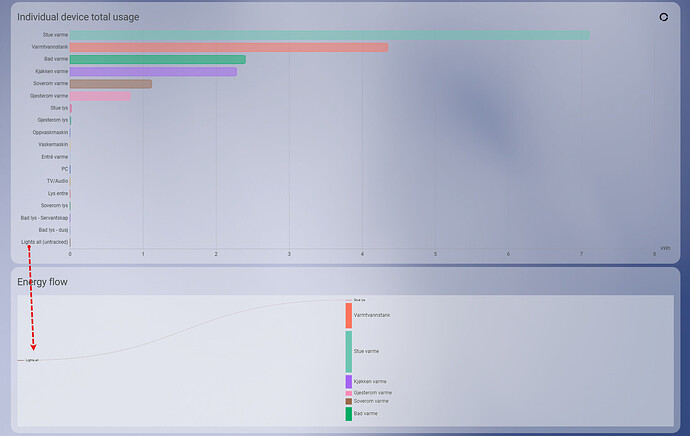Click the 'Stue varme' label in Energy flow
This screenshot has height=436, width=690.
click(x=366, y=351)
